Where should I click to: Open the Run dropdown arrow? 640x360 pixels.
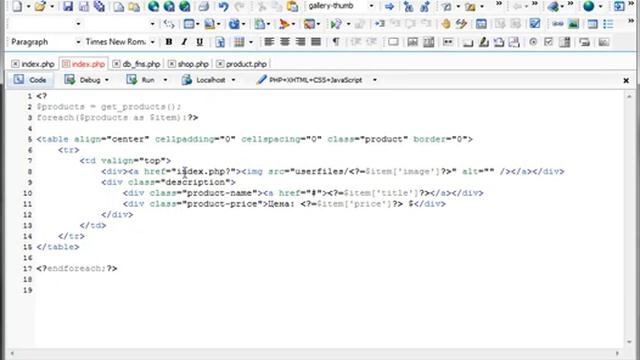165,80
